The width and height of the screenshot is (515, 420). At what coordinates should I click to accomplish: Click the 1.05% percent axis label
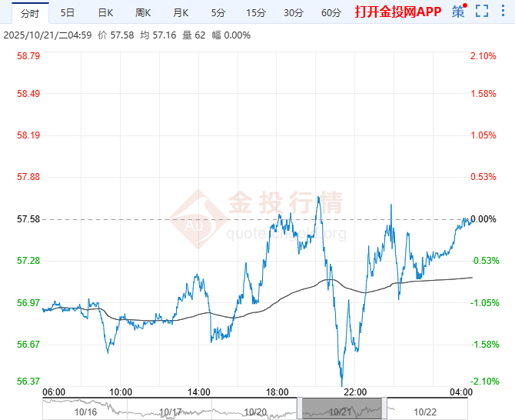[483, 135]
